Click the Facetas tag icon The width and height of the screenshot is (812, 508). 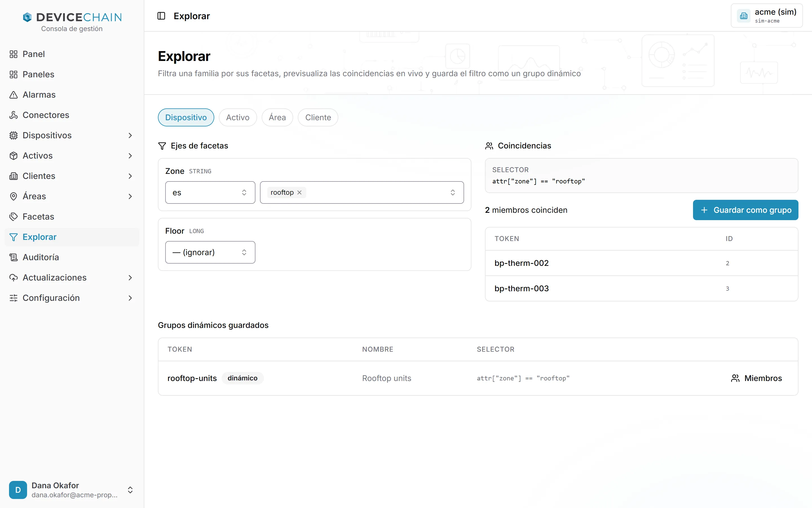pos(14,217)
